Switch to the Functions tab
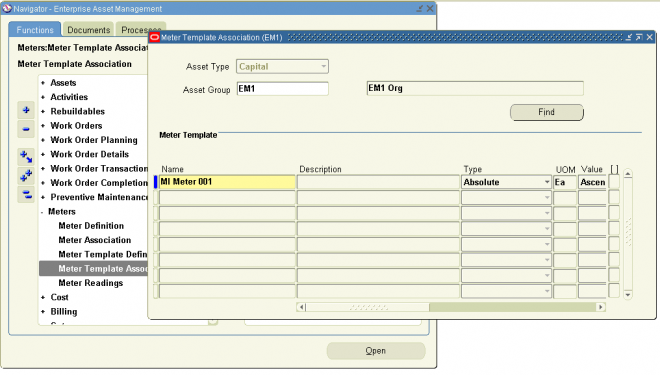Image resolution: width=660 pixels, height=375 pixels. [x=35, y=30]
